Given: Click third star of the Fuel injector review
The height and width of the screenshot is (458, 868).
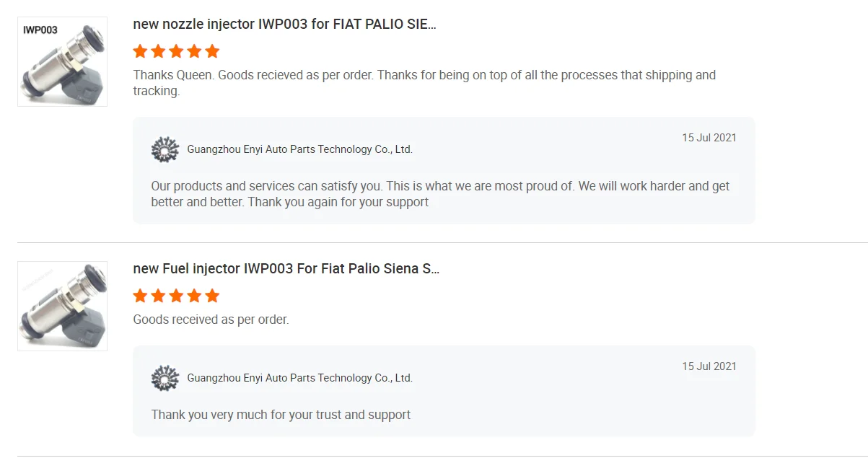Looking at the screenshot, I should pyautogui.click(x=176, y=296).
